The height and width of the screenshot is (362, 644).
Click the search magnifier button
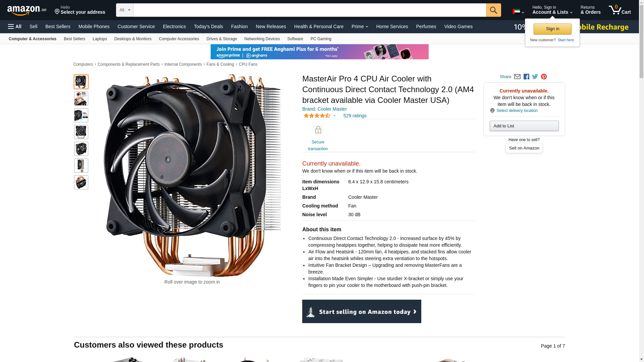pos(493,10)
